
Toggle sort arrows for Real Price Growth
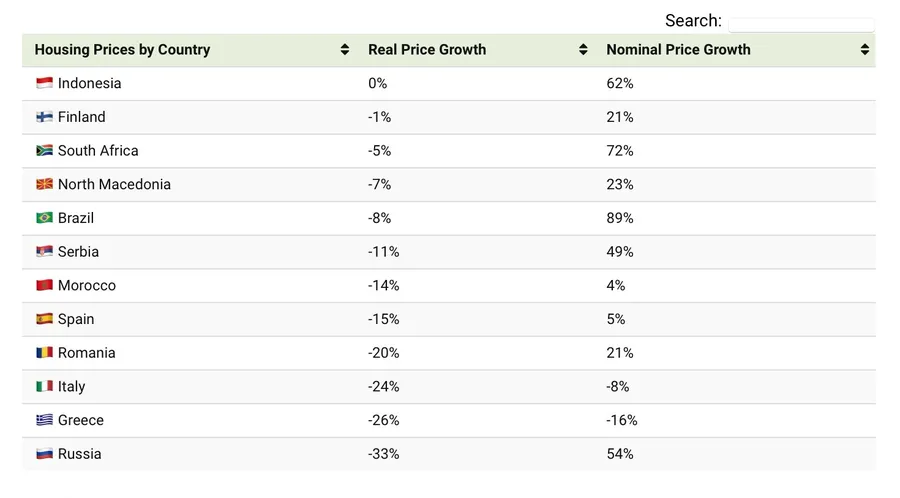click(x=583, y=50)
